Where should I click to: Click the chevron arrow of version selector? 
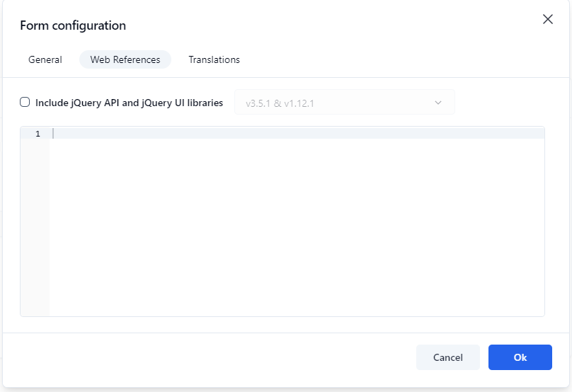(438, 103)
